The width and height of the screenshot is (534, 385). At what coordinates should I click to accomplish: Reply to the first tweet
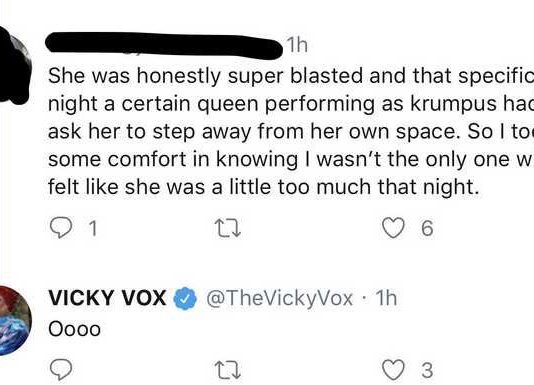61,228
